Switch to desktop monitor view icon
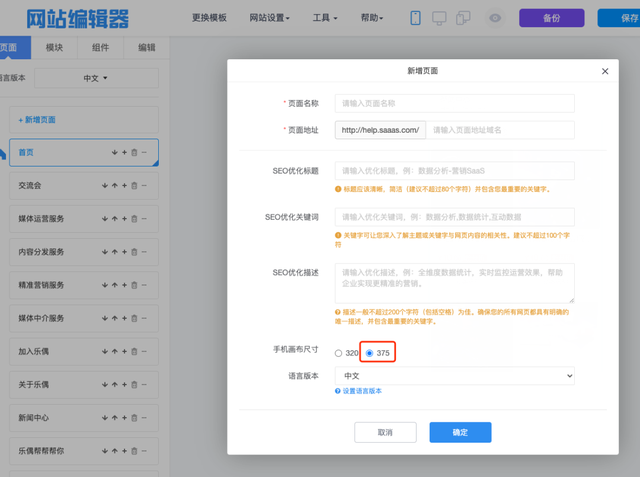 click(x=439, y=18)
